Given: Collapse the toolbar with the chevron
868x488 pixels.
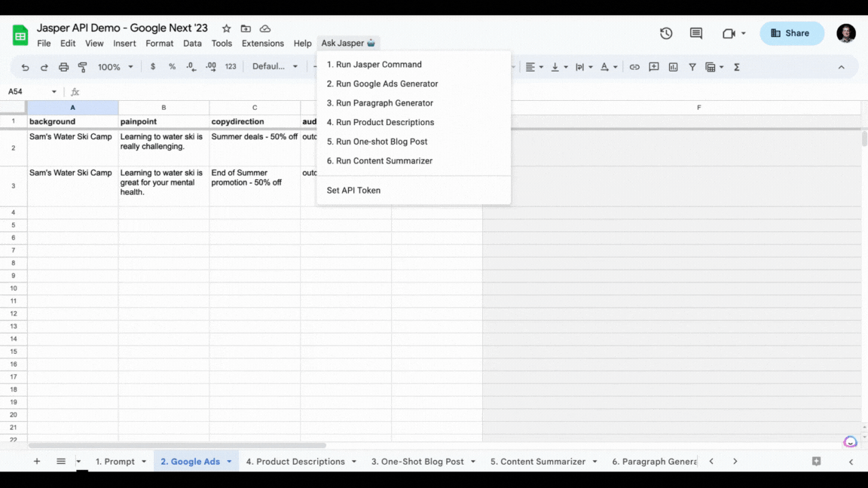Looking at the screenshot, I should (x=842, y=67).
